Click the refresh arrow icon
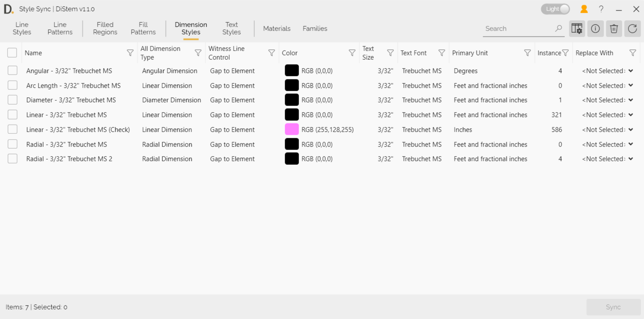This screenshot has width=644, height=319. coord(632,29)
